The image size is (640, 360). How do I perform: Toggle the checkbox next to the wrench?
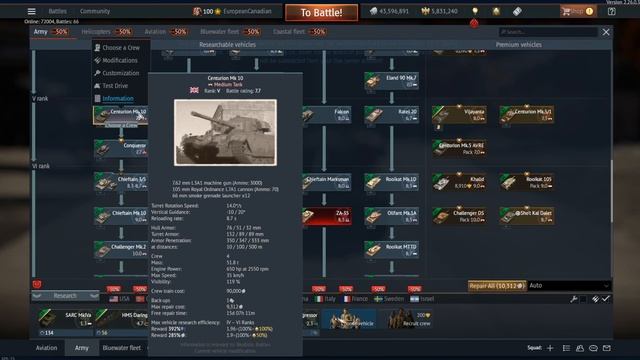click(x=584, y=299)
